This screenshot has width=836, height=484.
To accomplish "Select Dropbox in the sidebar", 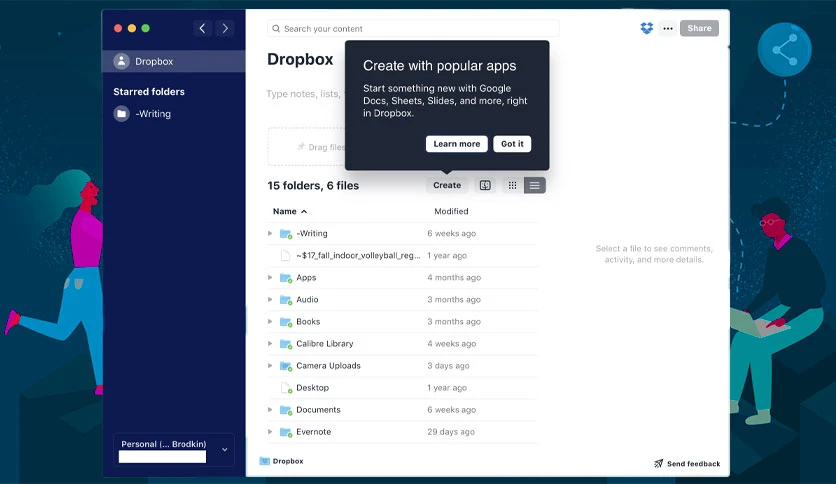I will [x=174, y=61].
